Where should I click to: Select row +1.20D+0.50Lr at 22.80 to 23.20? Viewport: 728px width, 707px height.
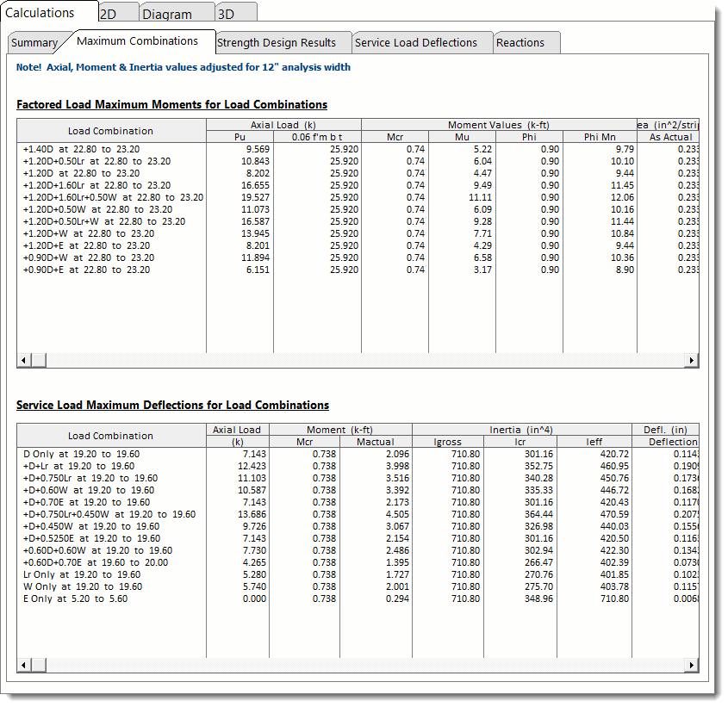point(358,161)
